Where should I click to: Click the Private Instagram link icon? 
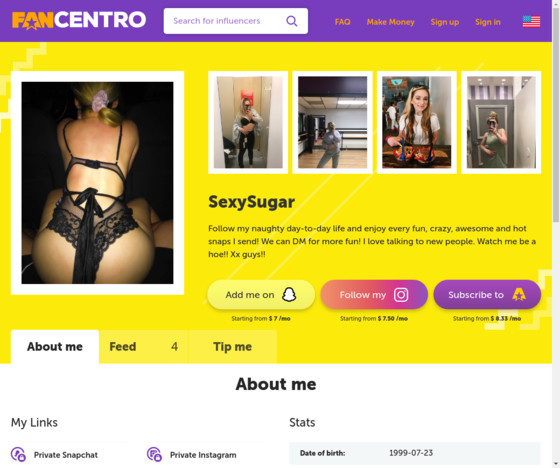pos(154,454)
